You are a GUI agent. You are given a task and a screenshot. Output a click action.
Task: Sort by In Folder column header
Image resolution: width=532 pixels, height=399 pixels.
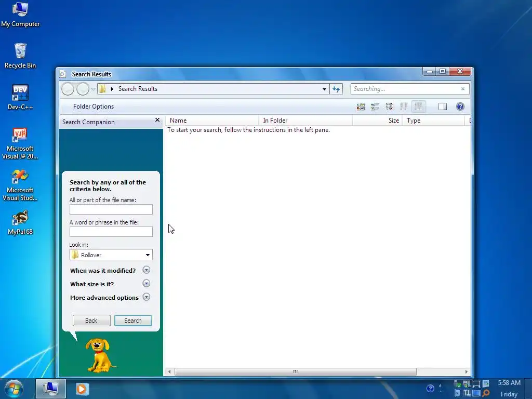coord(305,121)
